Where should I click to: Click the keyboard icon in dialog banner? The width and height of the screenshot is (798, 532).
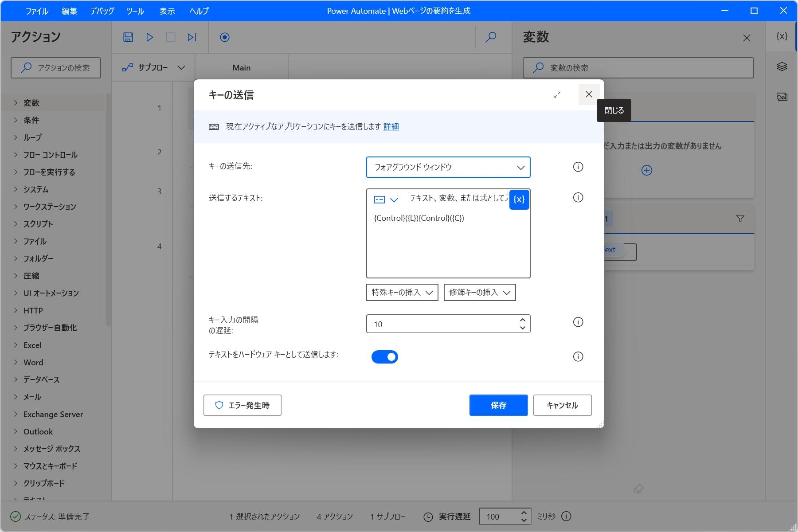point(214,127)
